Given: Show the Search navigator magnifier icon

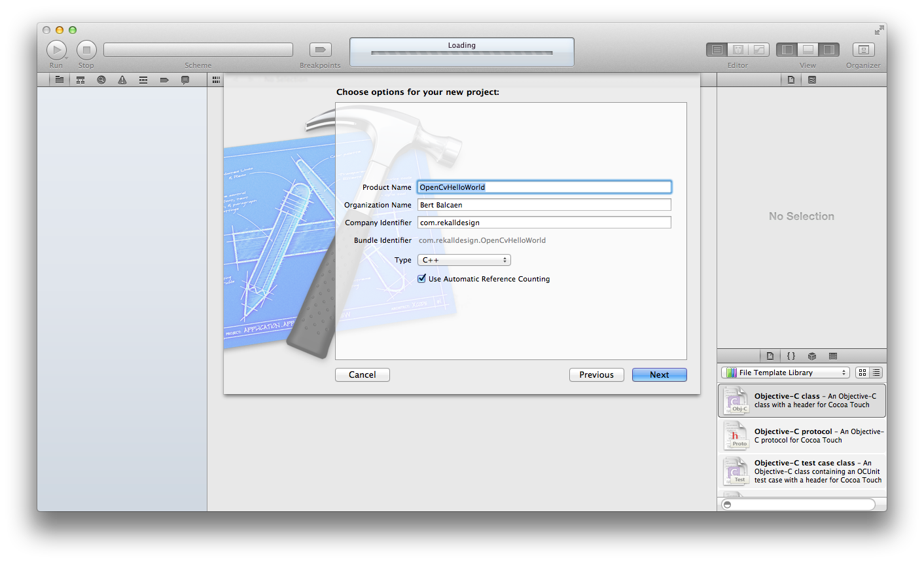Looking at the screenshot, I should click(101, 80).
